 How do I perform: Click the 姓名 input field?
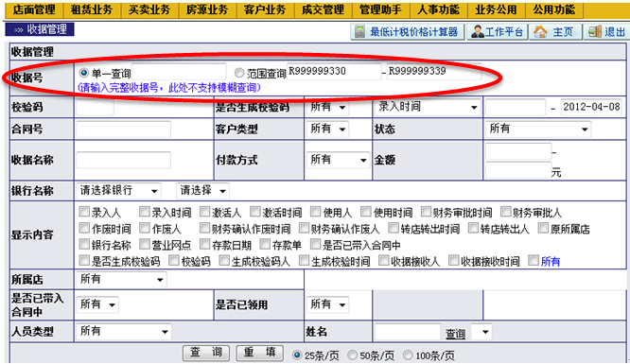tap(408, 332)
